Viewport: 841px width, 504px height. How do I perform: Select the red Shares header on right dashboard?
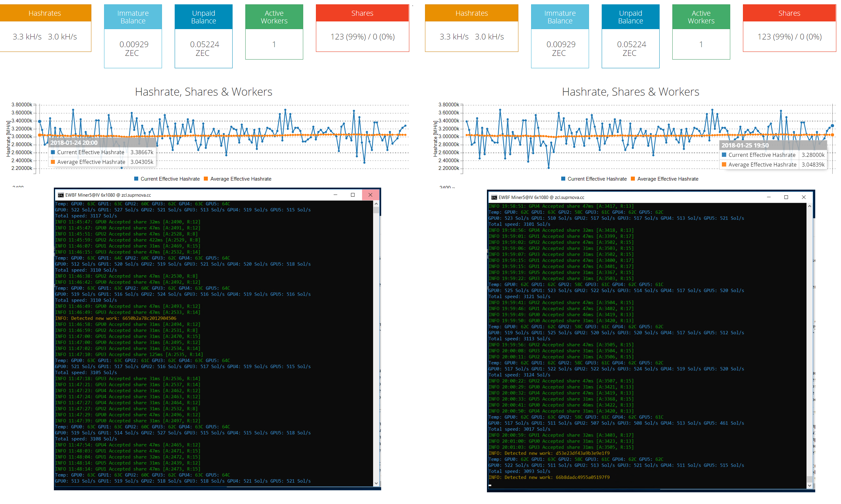[x=789, y=13]
